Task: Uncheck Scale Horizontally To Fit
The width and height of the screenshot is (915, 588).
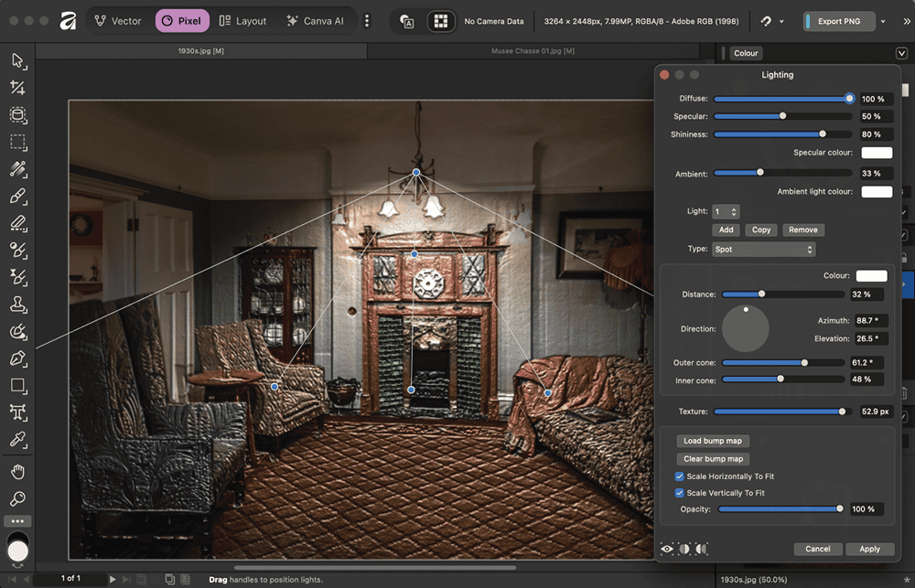Action: click(679, 476)
